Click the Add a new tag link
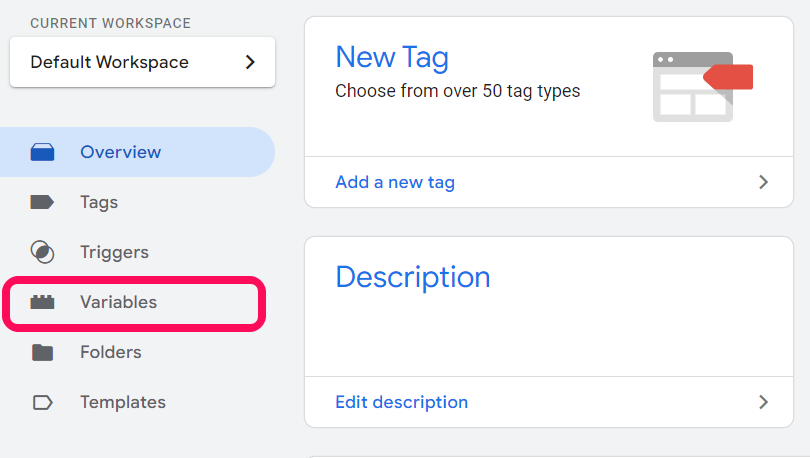Screen dimensions: 810x458 (395, 182)
